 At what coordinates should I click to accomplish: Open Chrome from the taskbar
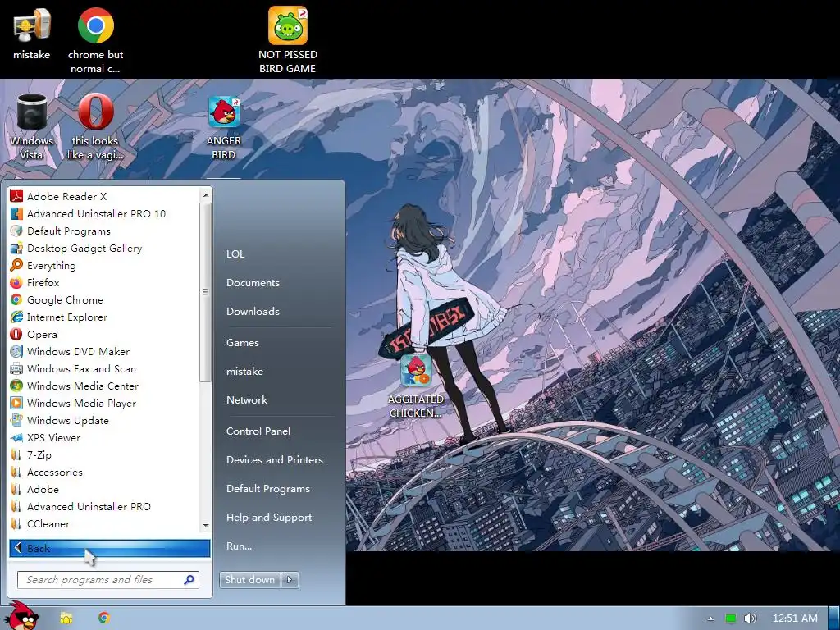pyautogui.click(x=104, y=618)
